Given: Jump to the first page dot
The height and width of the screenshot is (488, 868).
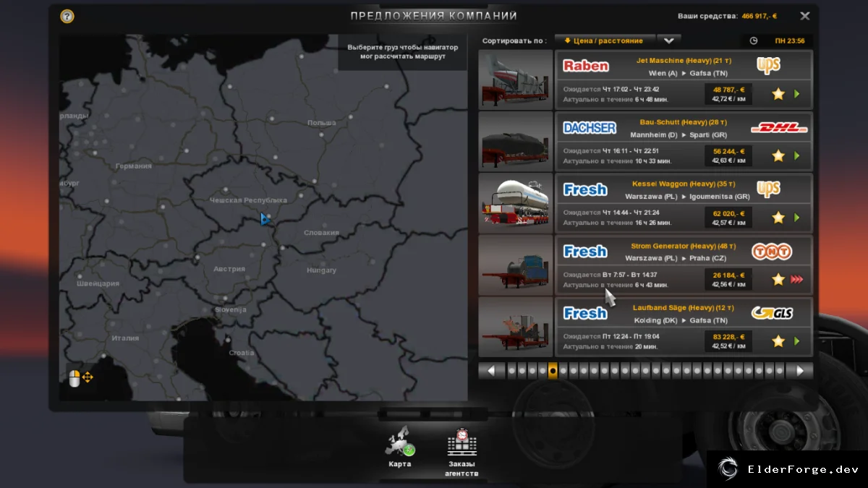Looking at the screenshot, I should 511,371.
